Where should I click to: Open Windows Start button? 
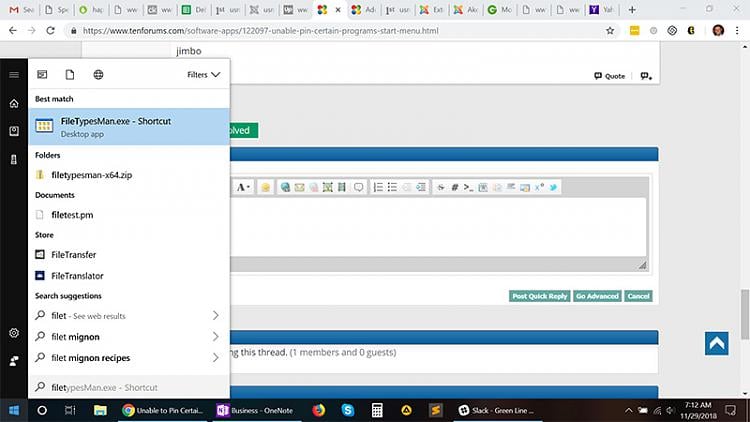[14, 410]
